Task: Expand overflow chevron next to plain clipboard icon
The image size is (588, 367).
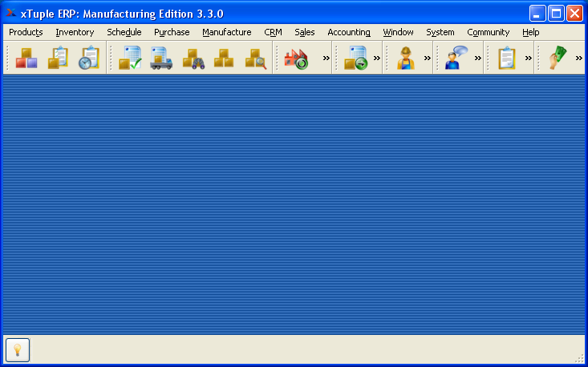Action: click(x=529, y=58)
